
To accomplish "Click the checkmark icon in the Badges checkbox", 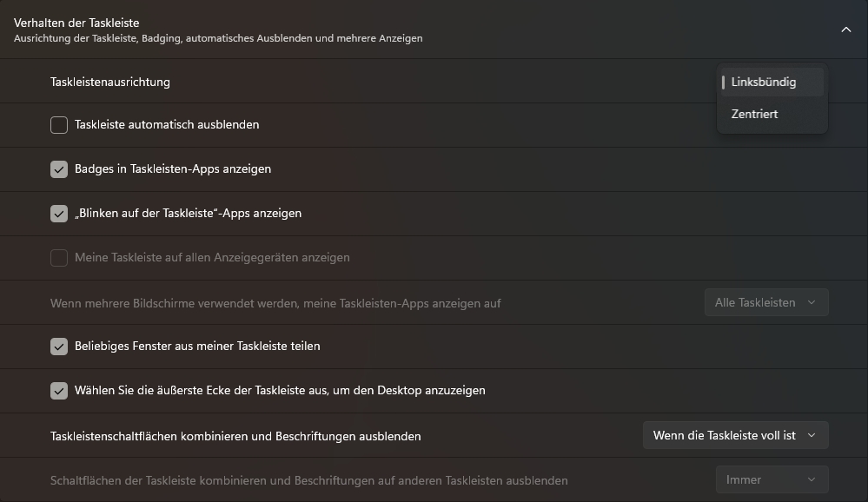I will [x=58, y=169].
